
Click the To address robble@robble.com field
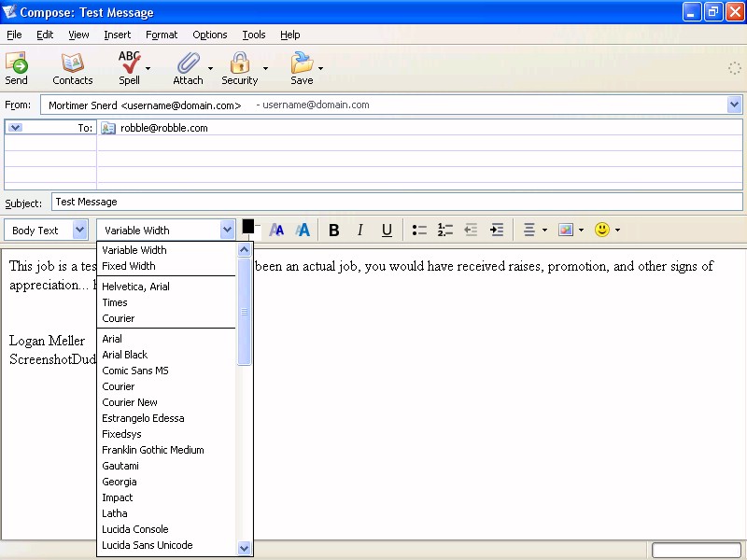[419, 128]
